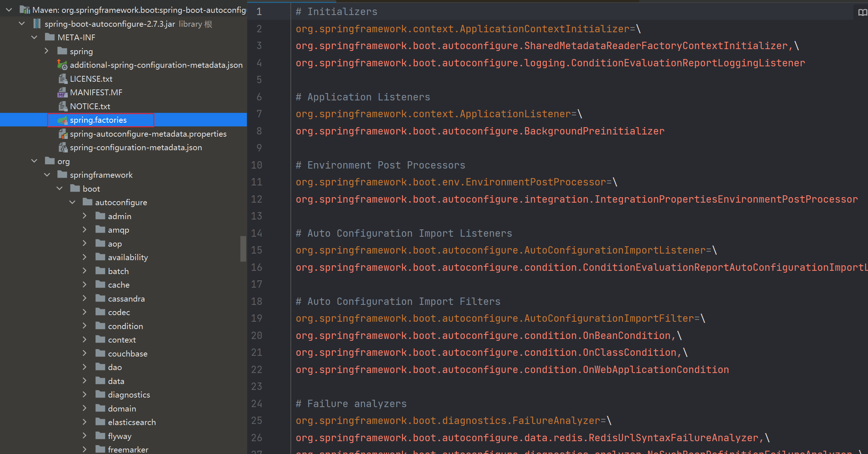
Task: Open reader mode book icon in editor
Action: 862,13
